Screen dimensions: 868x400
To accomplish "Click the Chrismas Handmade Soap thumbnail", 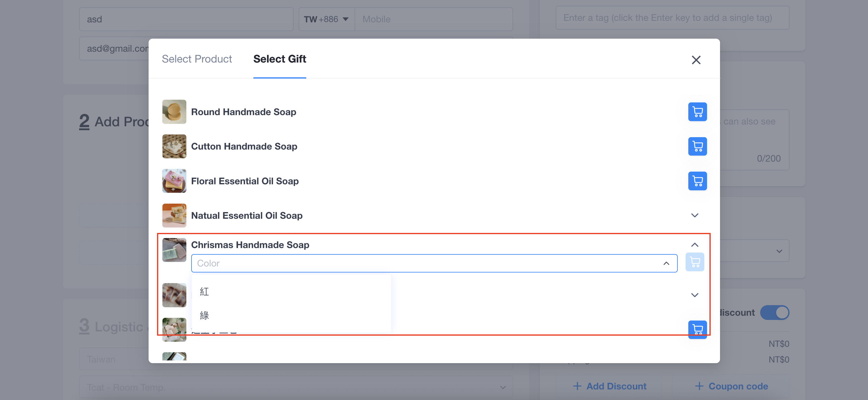I will point(174,250).
